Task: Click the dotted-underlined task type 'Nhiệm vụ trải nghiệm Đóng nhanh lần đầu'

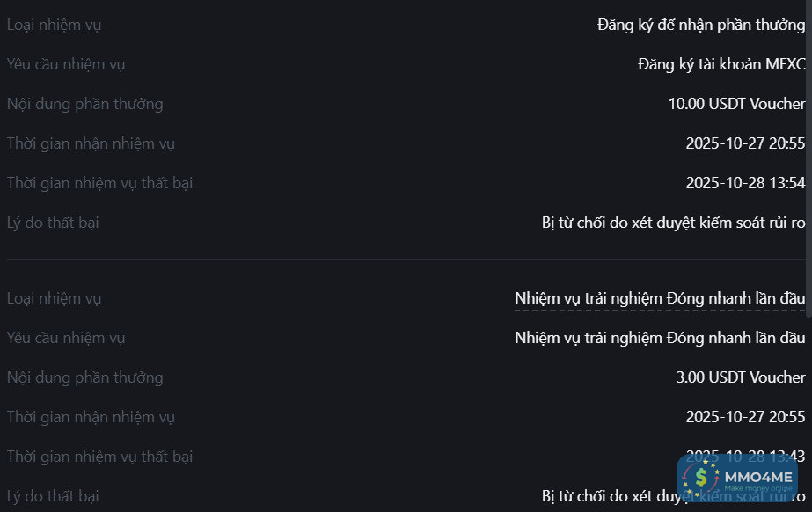Action: click(x=660, y=298)
